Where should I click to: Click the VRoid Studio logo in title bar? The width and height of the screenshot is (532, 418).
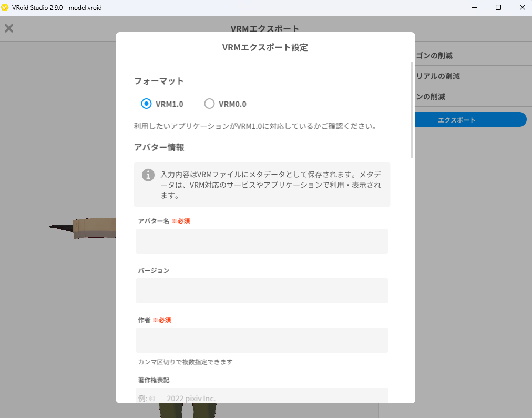[5, 7]
